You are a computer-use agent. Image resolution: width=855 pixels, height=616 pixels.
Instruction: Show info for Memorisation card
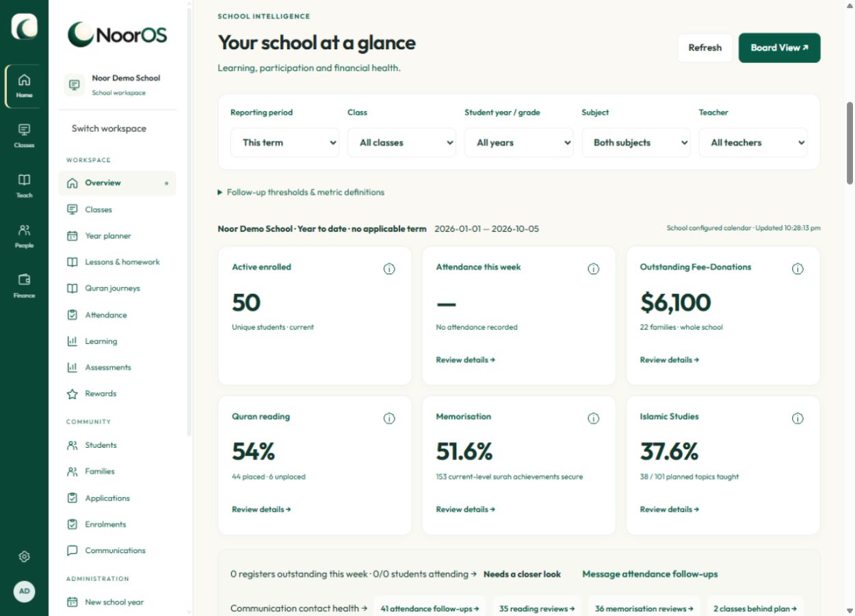(593, 418)
